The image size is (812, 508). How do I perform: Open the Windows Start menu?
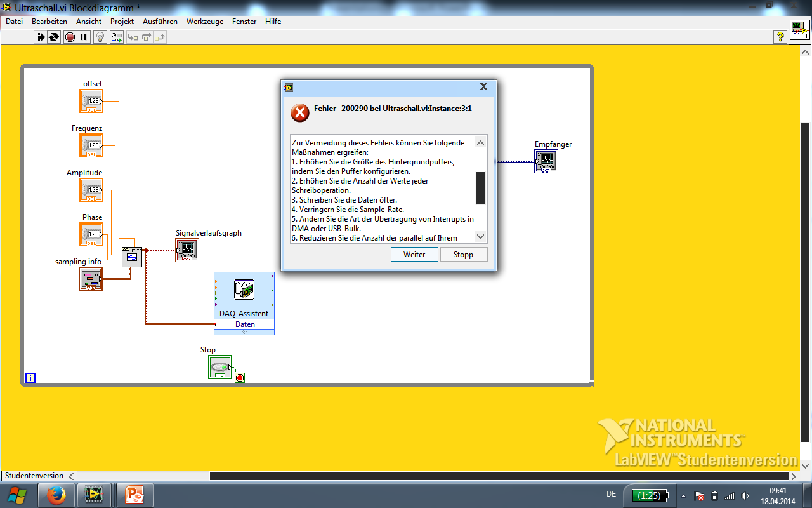17,495
